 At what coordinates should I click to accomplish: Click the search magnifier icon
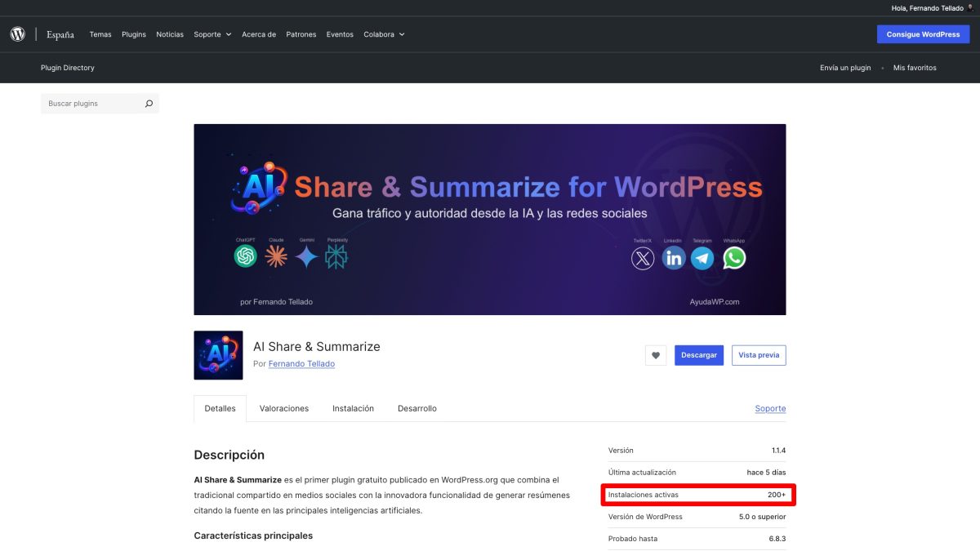pos(149,103)
